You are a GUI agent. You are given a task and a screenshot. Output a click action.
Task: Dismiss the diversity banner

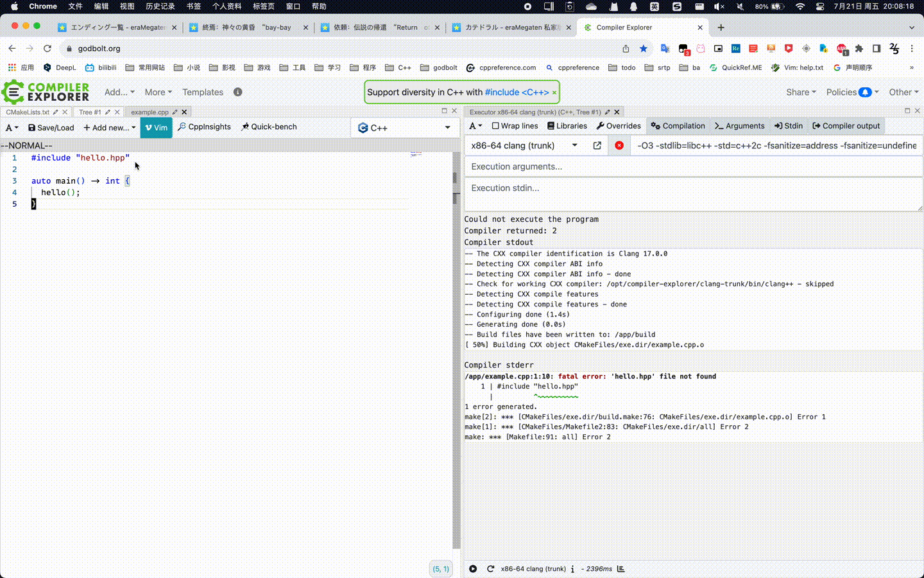554,92
